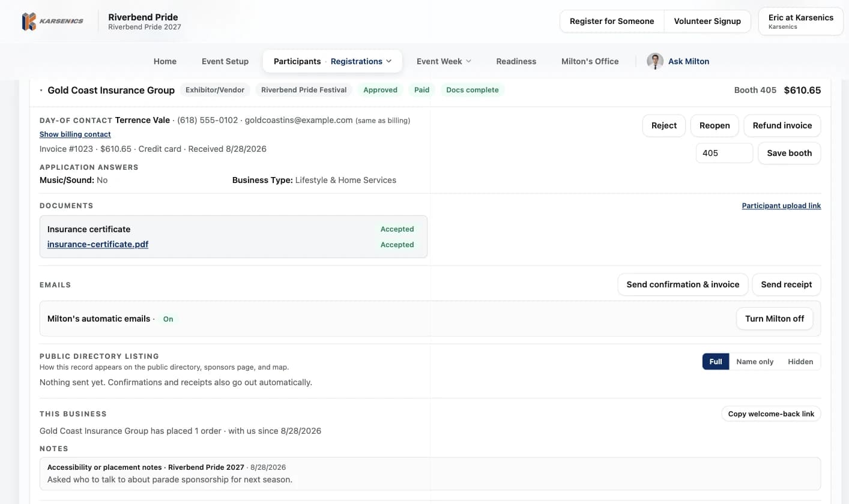Select Full directory listing option
This screenshot has width=849, height=504.
716,362
